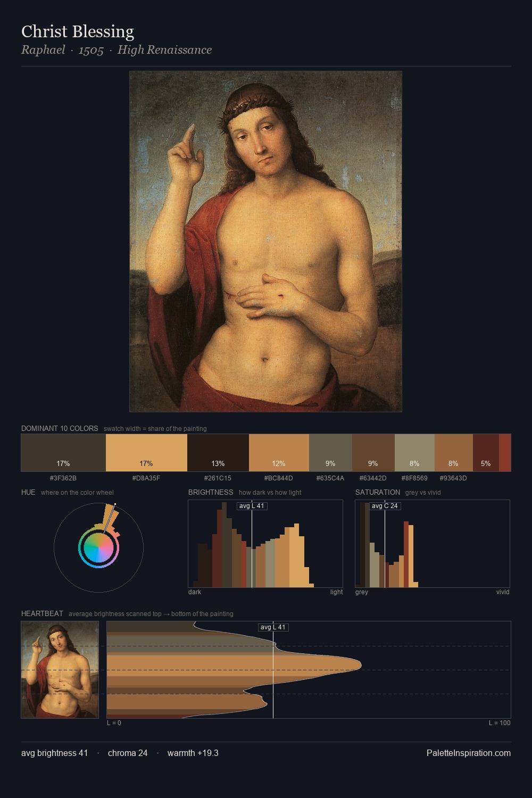Select the 8% khaki swatch #8F8569
This screenshot has width=532, height=798.
pyautogui.click(x=414, y=453)
